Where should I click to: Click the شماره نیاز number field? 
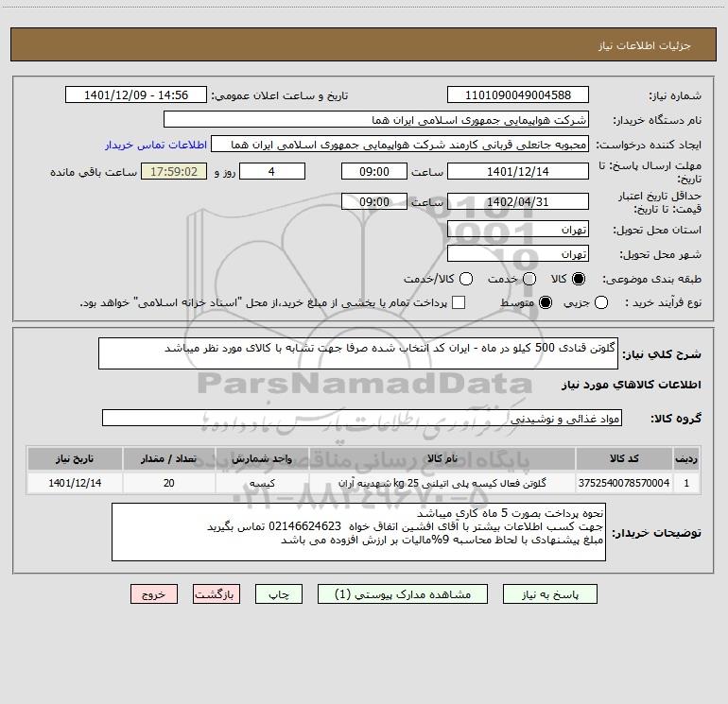tap(518, 94)
